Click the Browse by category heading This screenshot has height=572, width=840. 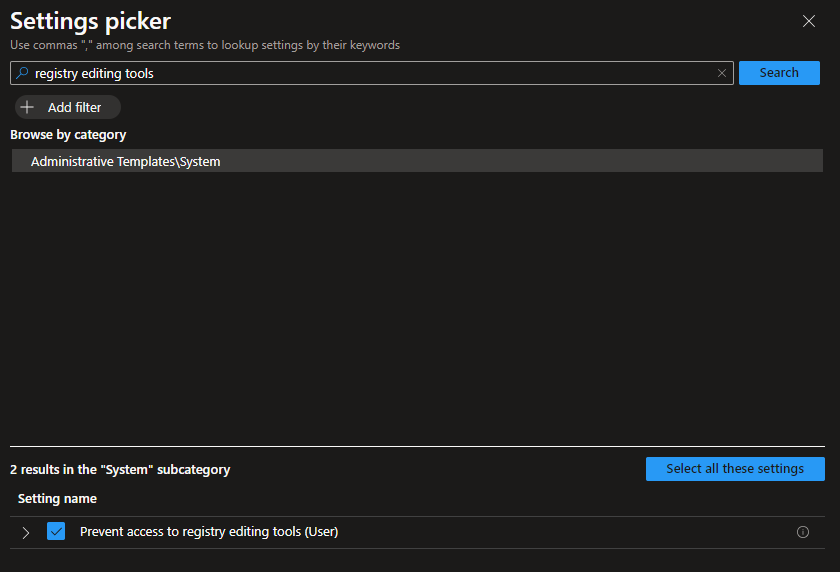click(x=68, y=134)
